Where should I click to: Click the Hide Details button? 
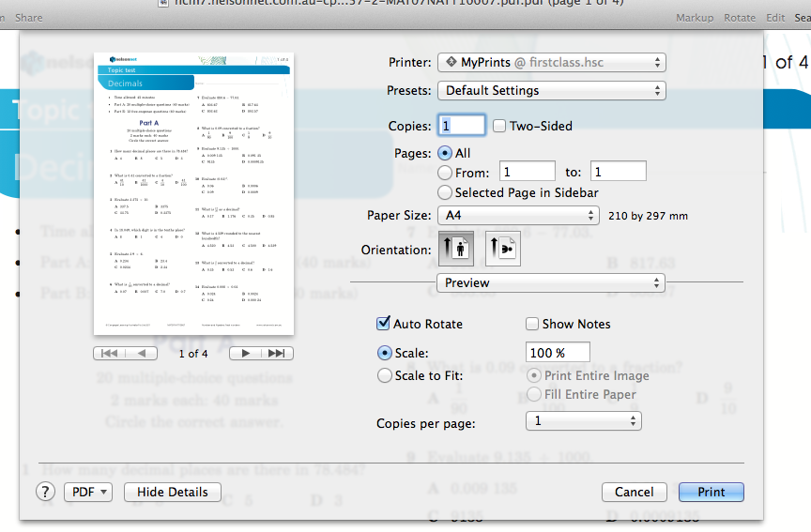[x=172, y=492]
